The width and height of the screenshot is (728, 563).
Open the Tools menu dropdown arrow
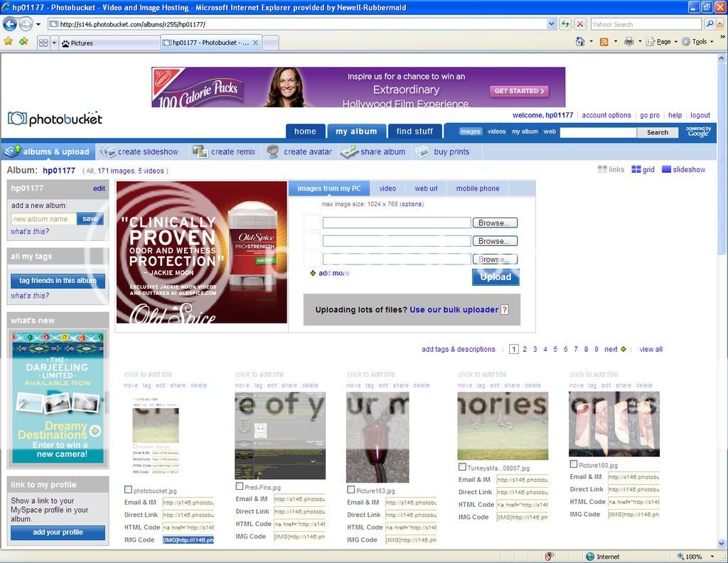pos(712,42)
